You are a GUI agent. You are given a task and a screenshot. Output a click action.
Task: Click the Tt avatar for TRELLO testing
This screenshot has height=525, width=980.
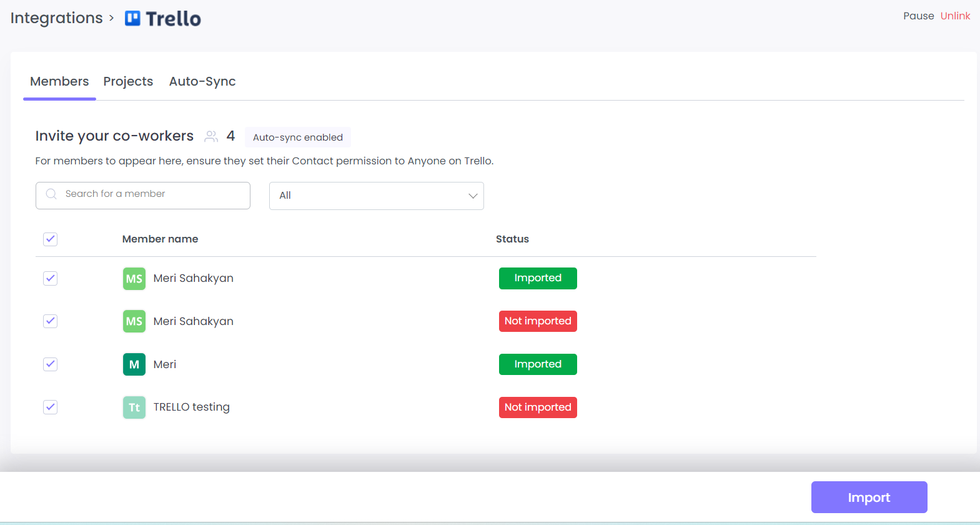134,407
